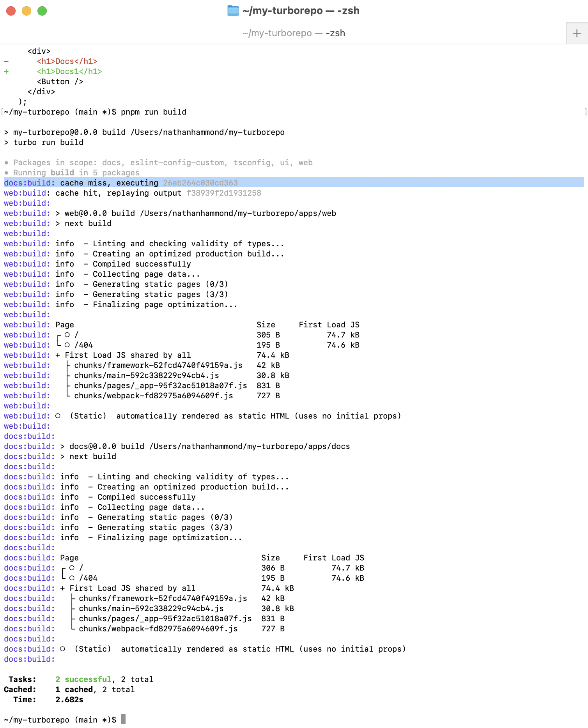The height and width of the screenshot is (728, 588).
Task: Click docs build path /apps/docs line
Action: (x=177, y=446)
